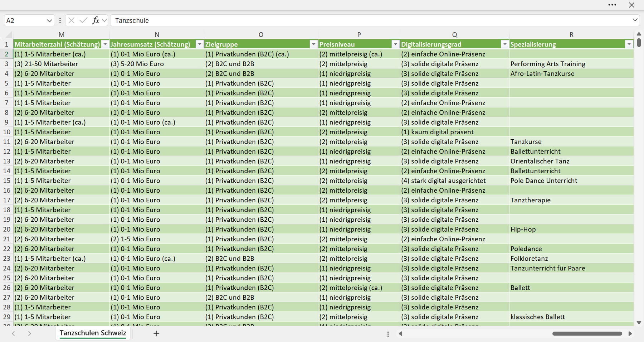
Task: Click the select-all corner triangle
Action: tap(9, 35)
